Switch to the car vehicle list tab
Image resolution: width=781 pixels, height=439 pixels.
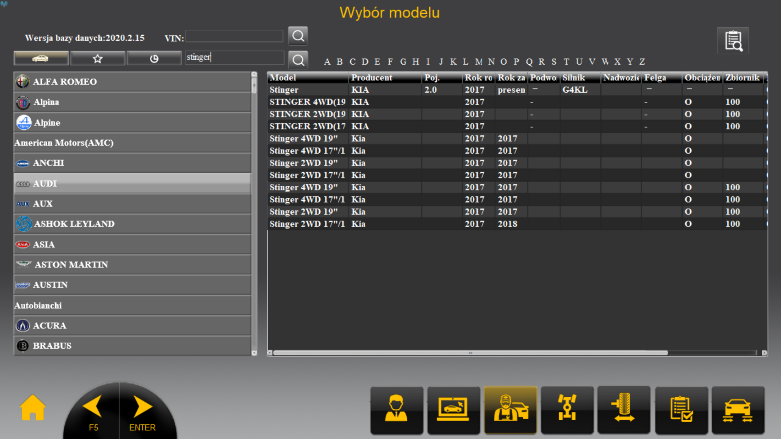coord(41,58)
